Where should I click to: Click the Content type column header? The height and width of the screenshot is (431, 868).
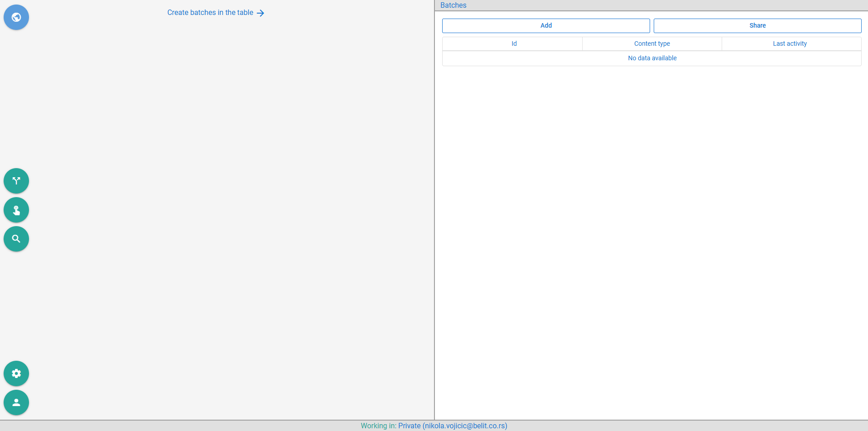(x=652, y=44)
